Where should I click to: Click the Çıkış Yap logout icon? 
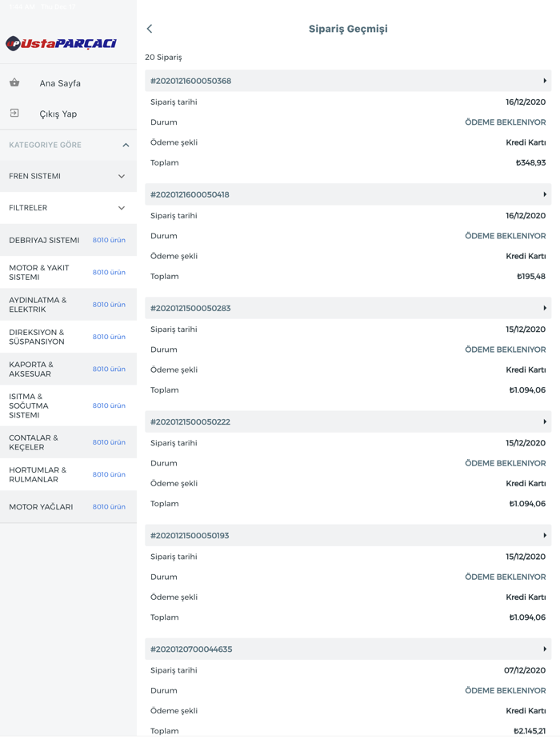tap(14, 114)
